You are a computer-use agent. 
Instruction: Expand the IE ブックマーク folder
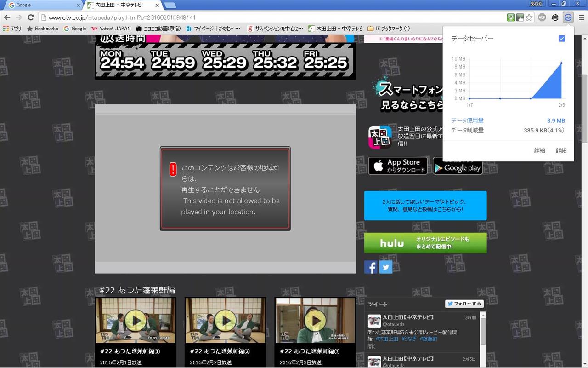point(389,29)
